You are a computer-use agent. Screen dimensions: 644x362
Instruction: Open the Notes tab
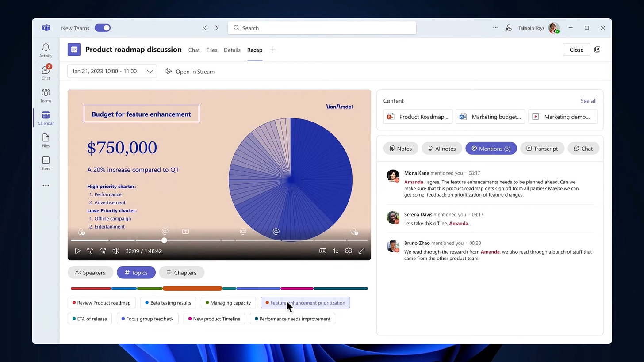(x=400, y=149)
